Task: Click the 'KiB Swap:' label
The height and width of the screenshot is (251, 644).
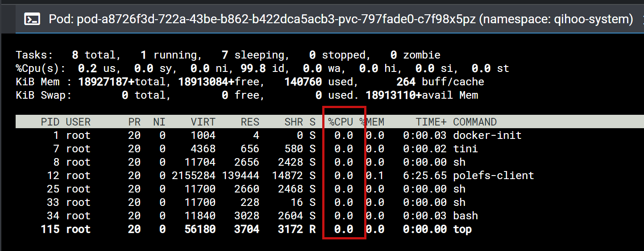Action: pos(44,95)
